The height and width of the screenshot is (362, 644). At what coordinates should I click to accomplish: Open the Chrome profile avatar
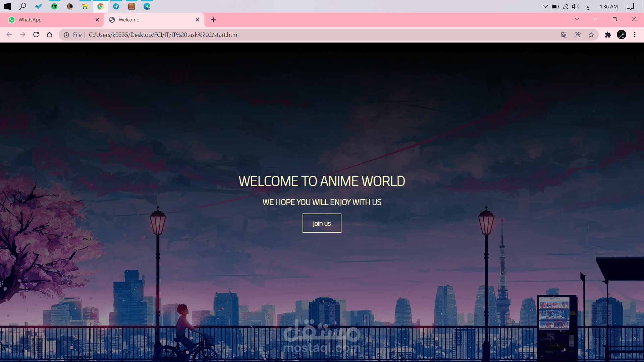(622, 35)
